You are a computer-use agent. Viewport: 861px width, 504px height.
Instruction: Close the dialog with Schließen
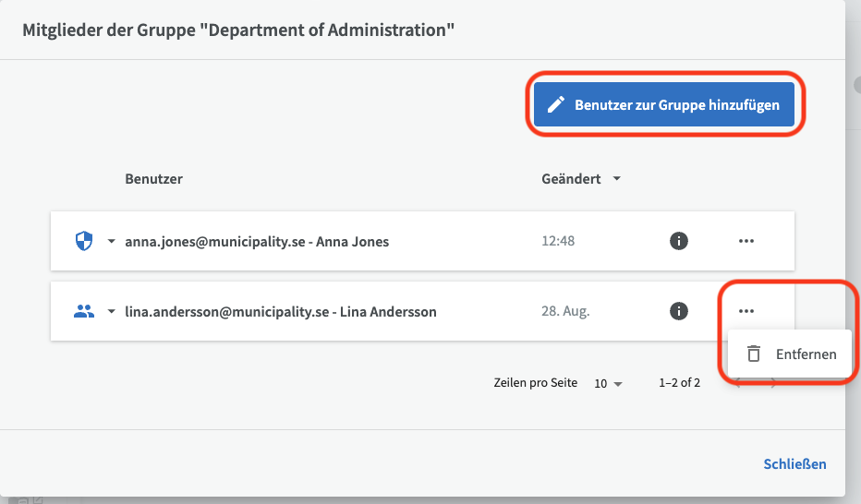pos(794,463)
